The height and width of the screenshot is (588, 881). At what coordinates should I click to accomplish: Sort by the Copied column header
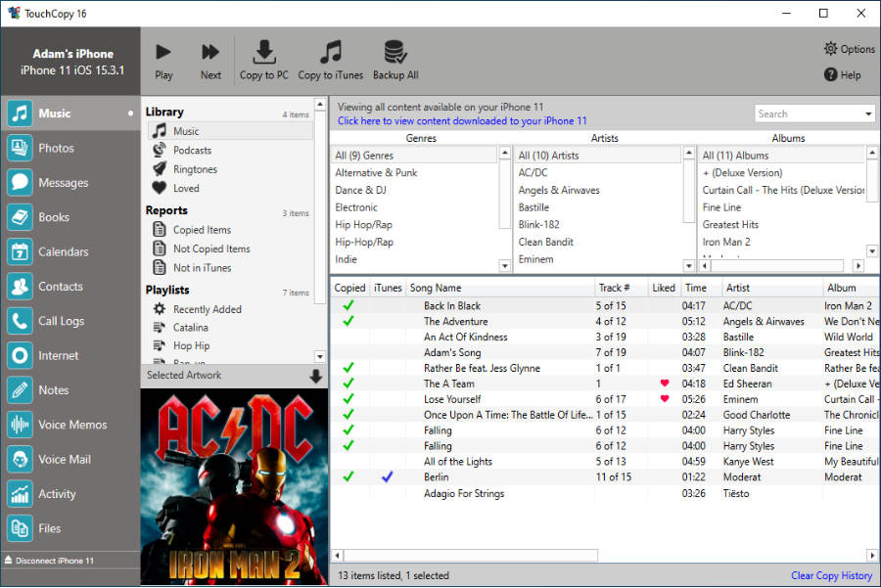point(349,288)
